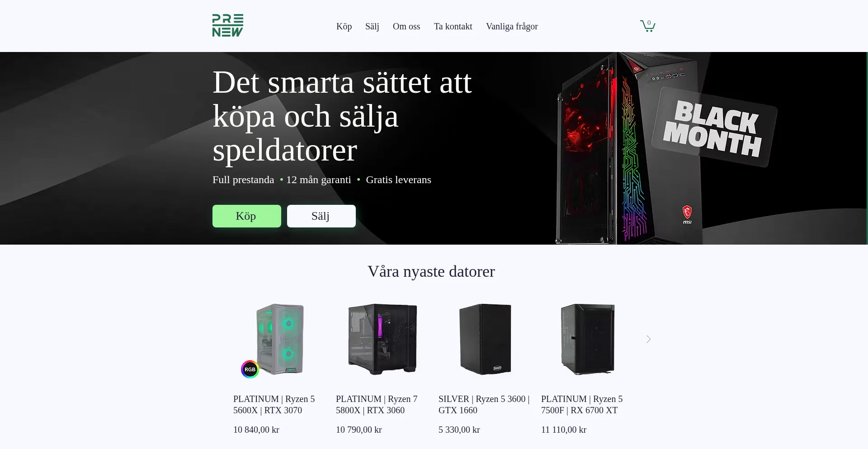
Task: Click the MSI logo on hero computer
Action: (x=687, y=214)
